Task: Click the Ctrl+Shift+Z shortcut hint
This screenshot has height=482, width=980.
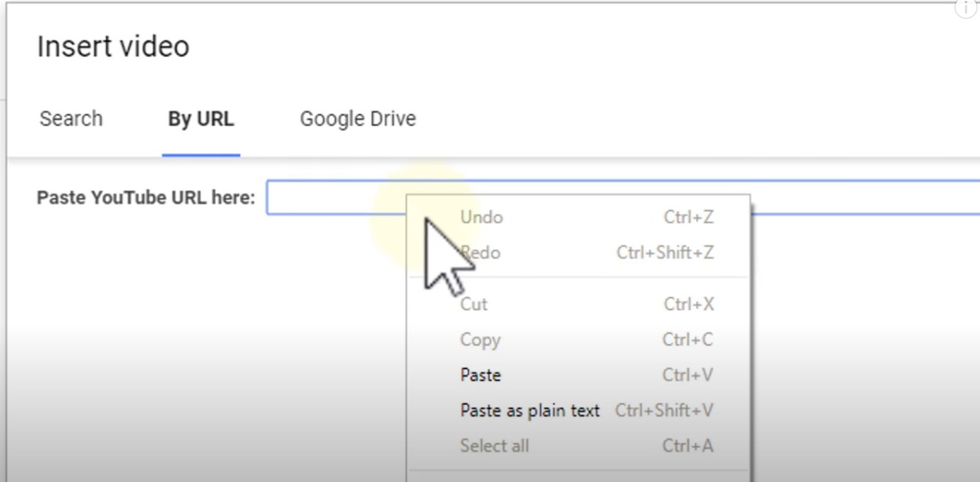Action: click(665, 252)
